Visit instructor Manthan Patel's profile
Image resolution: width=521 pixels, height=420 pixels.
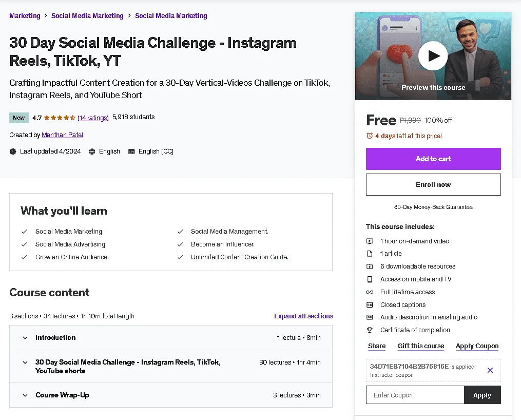[x=62, y=135]
